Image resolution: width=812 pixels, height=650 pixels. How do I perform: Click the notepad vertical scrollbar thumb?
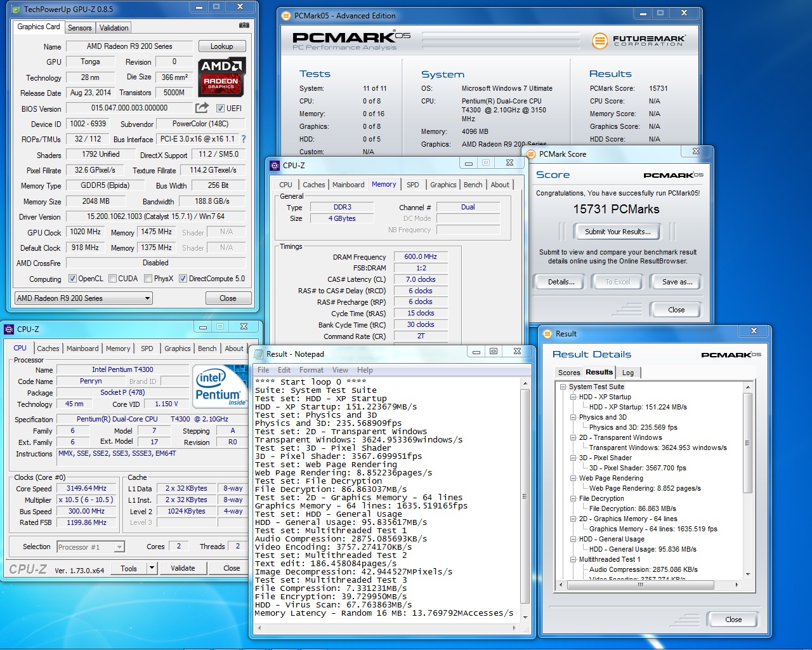(525, 496)
